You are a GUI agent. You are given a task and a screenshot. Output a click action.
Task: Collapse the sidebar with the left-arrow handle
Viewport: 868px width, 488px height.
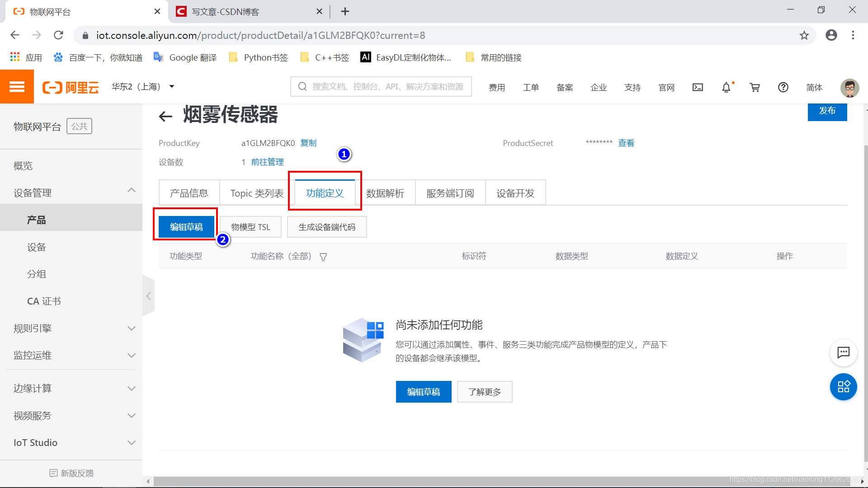[148, 296]
